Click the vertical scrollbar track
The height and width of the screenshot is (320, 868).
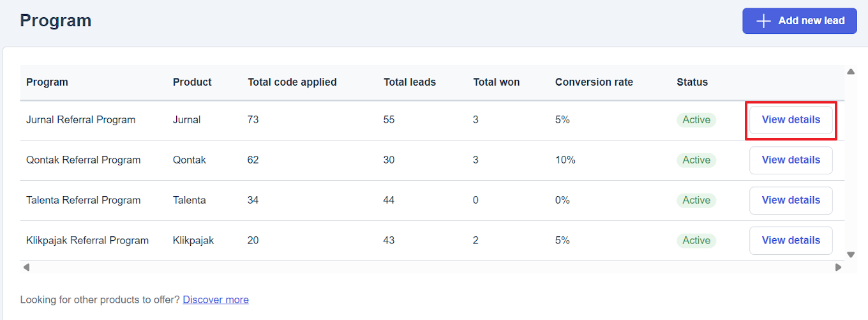pyautogui.click(x=850, y=163)
